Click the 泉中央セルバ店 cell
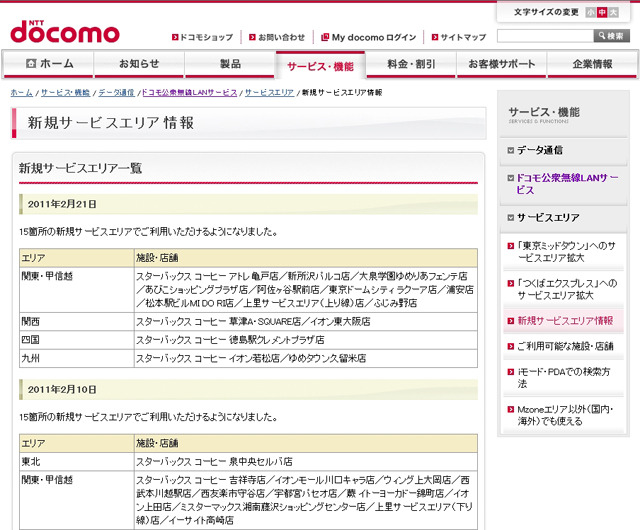The width and height of the screenshot is (640, 530). [306, 462]
